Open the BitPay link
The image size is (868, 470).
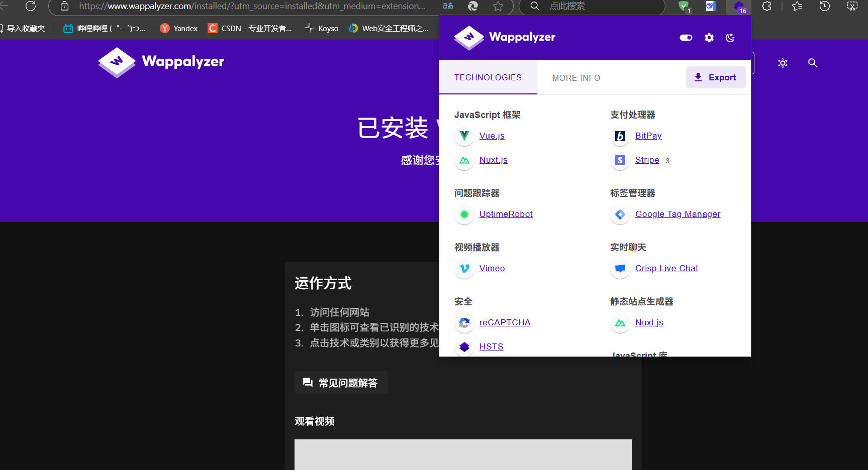coord(648,136)
